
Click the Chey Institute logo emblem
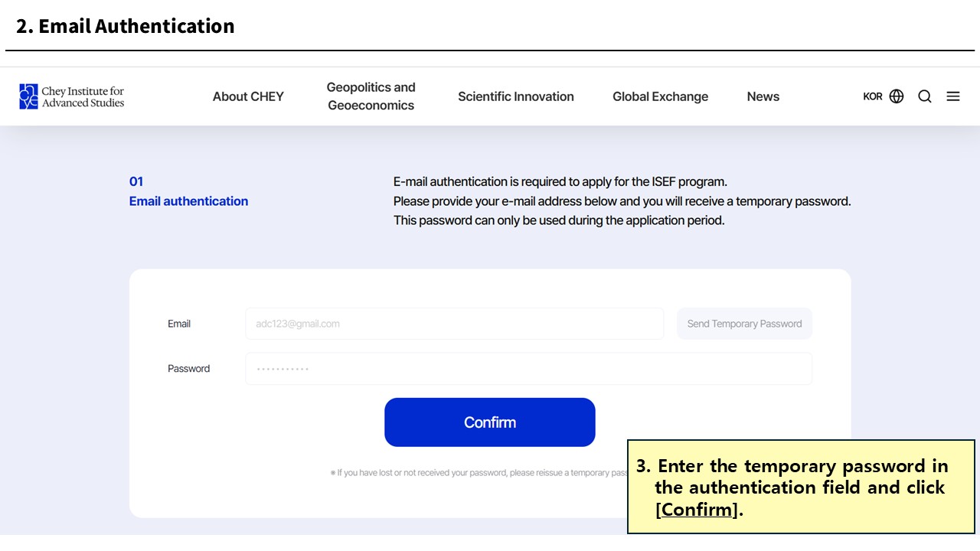point(28,96)
